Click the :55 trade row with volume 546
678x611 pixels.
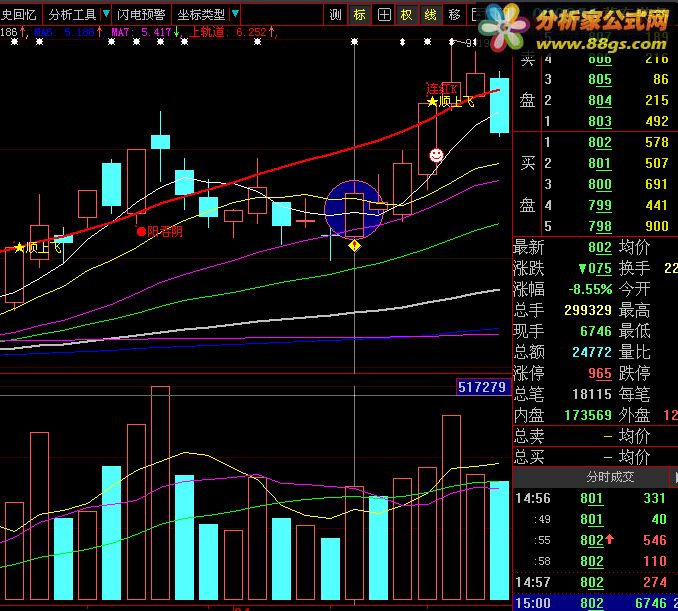click(595, 540)
